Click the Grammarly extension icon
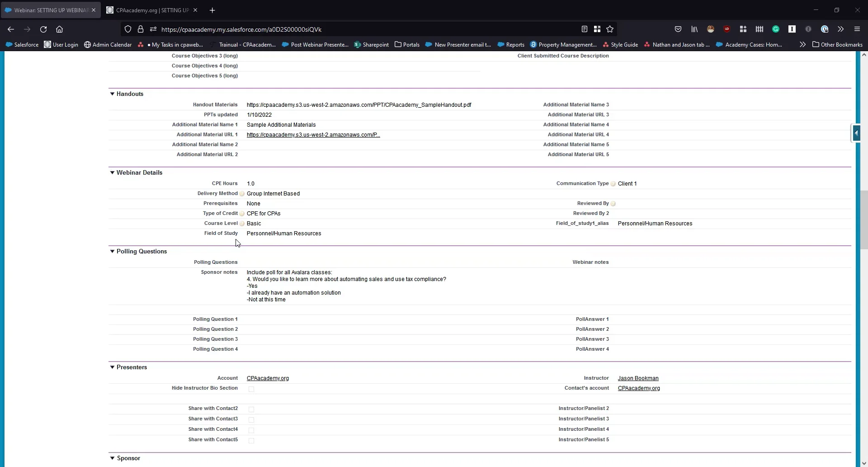Viewport: 868px width, 467px height. pos(776,29)
